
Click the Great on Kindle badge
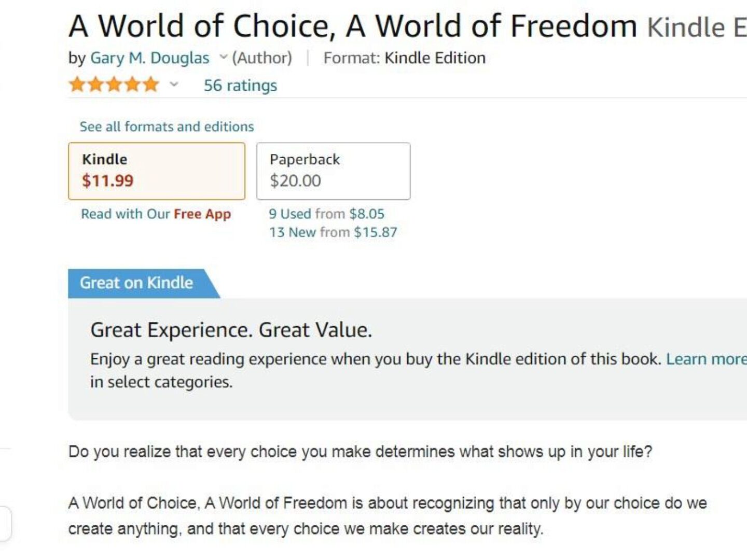(x=136, y=283)
